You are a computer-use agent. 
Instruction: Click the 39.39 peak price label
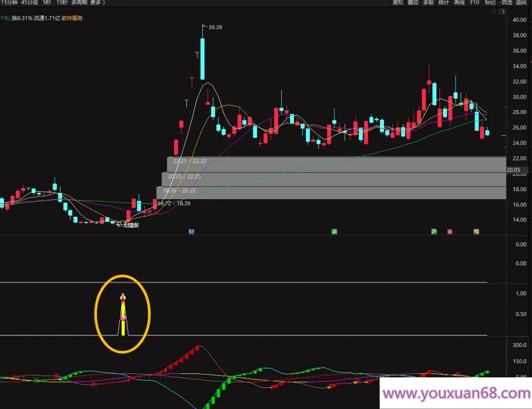coord(215,27)
